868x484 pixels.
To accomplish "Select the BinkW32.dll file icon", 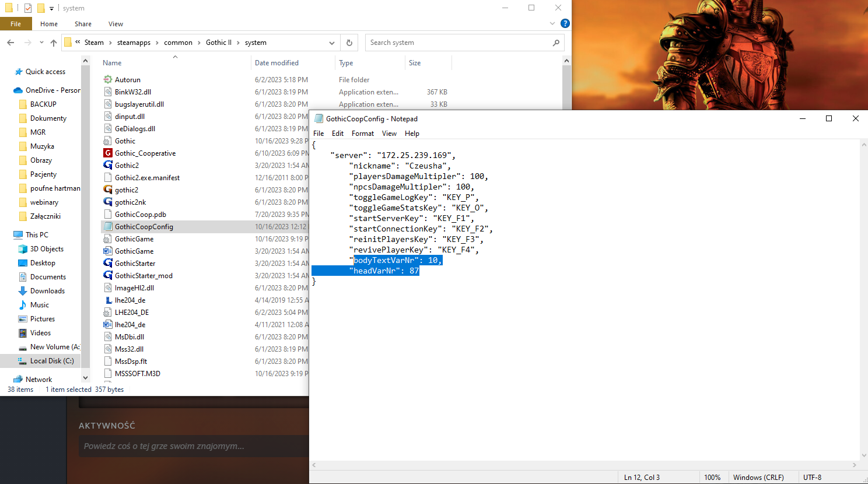I will [107, 92].
